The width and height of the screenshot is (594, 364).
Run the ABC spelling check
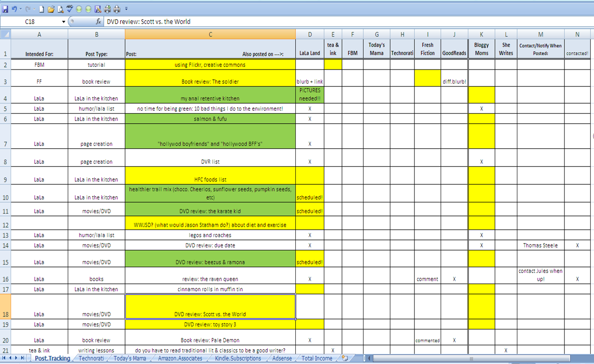coord(70,8)
